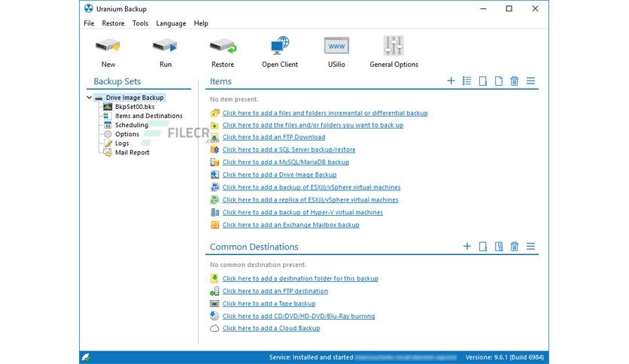
Task: Click the SQL Server backup item icon
Action: (214, 150)
